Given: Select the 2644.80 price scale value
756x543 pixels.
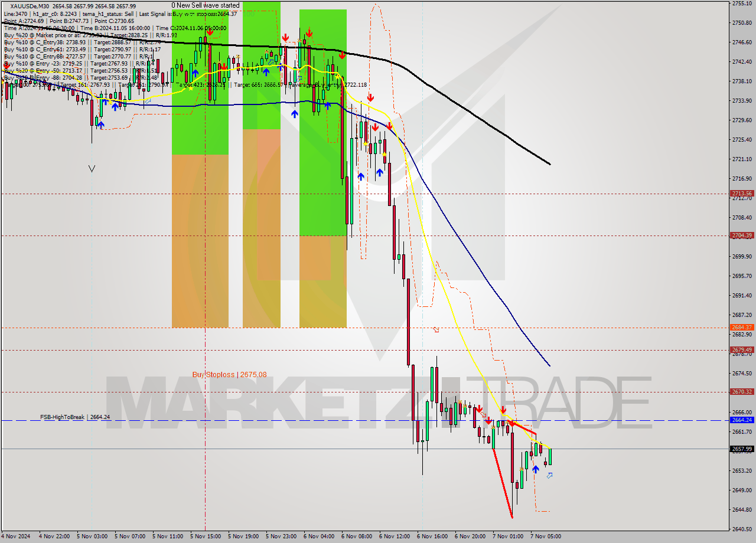Looking at the screenshot, I should point(742,509).
